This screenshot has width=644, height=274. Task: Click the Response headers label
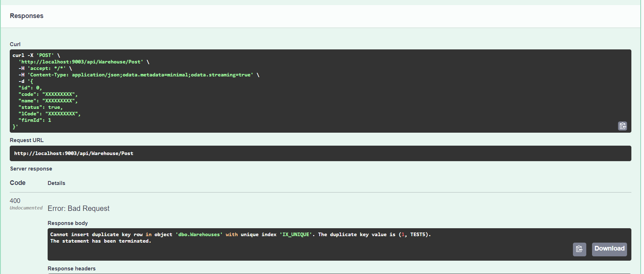71,269
